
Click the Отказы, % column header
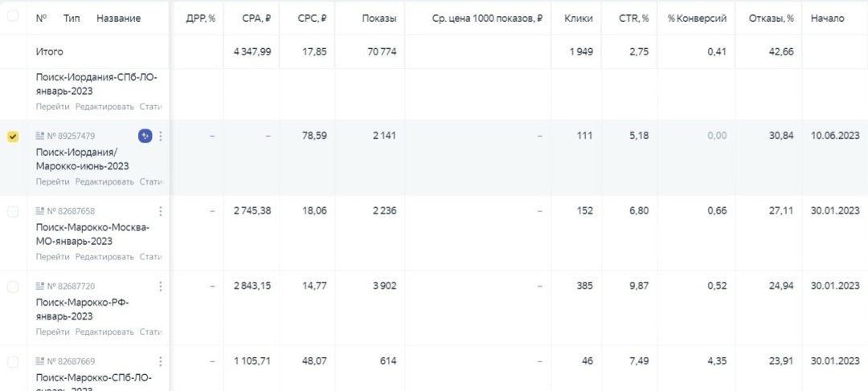click(771, 18)
